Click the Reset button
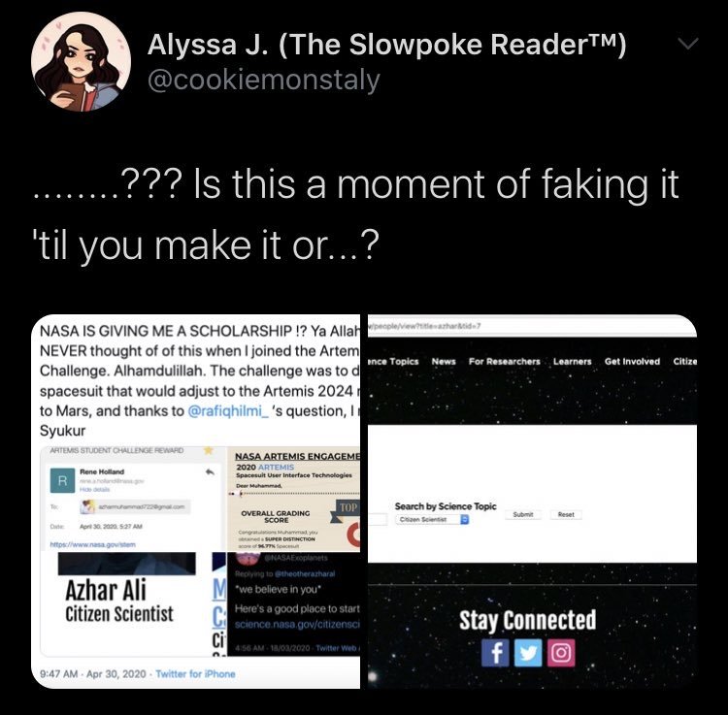This screenshot has width=728, height=715. 566,514
